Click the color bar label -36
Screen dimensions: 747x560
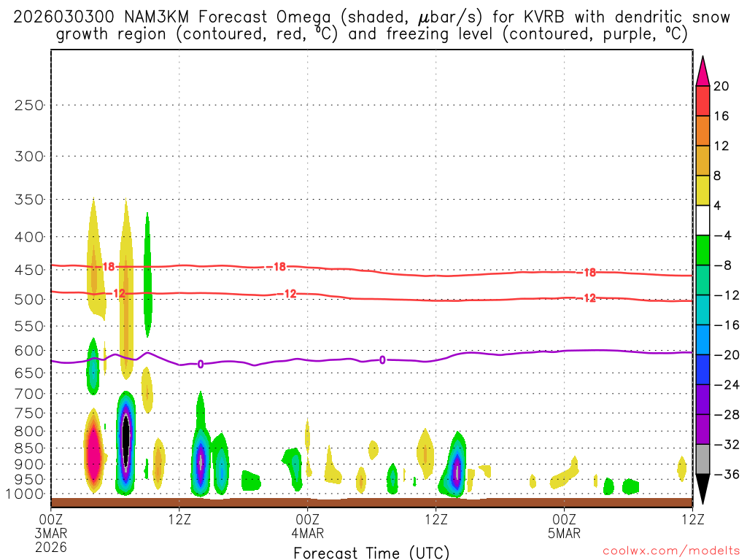pyautogui.click(x=727, y=474)
